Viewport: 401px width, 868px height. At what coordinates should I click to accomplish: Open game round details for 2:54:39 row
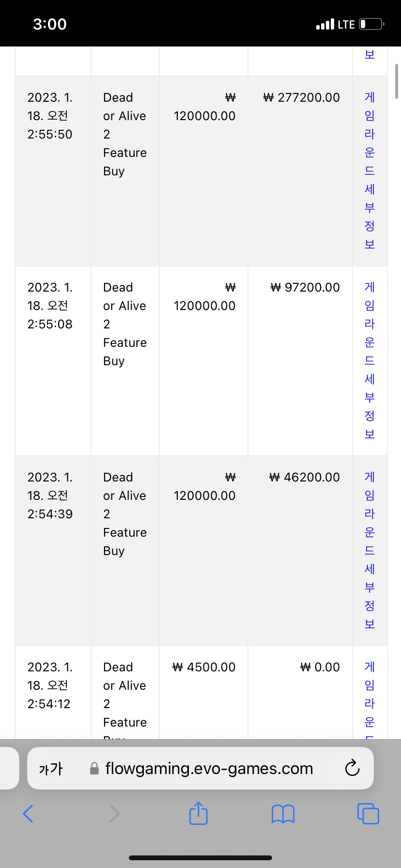tap(370, 551)
